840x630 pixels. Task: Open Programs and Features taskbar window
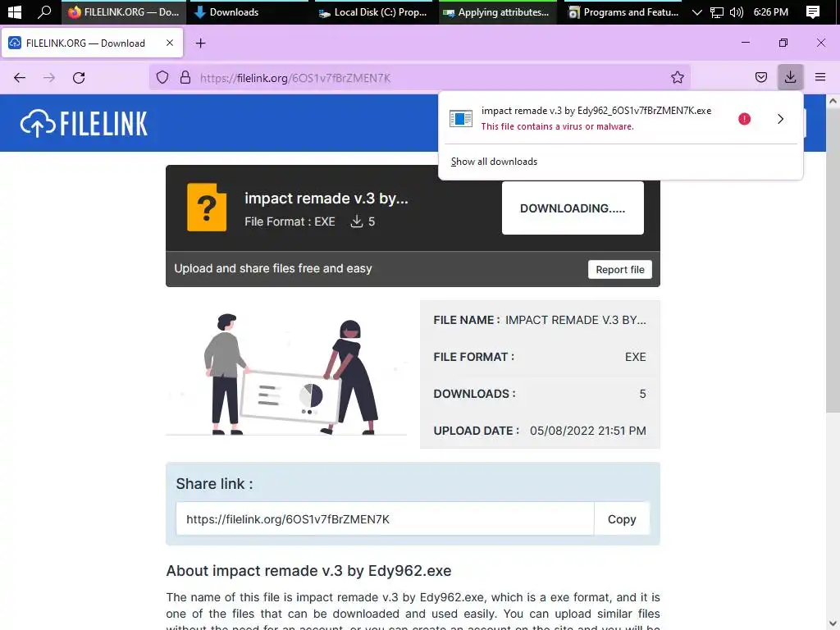[623, 11]
